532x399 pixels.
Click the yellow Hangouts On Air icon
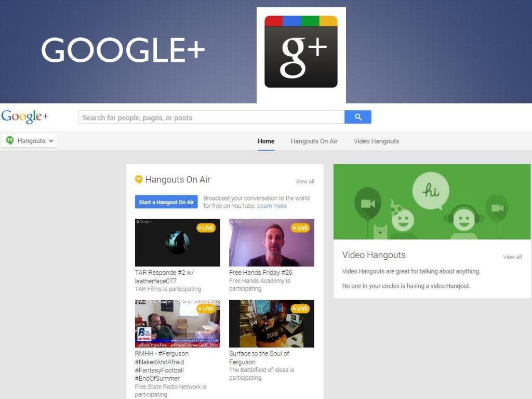click(x=138, y=179)
